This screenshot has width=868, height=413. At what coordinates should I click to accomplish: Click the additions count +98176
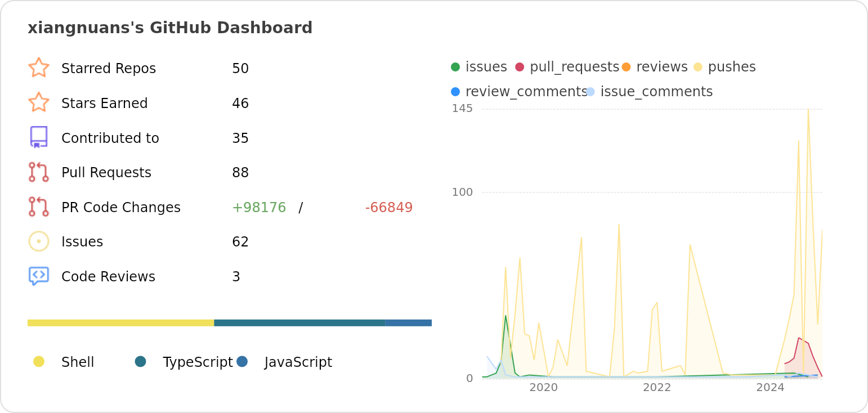pyautogui.click(x=259, y=208)
